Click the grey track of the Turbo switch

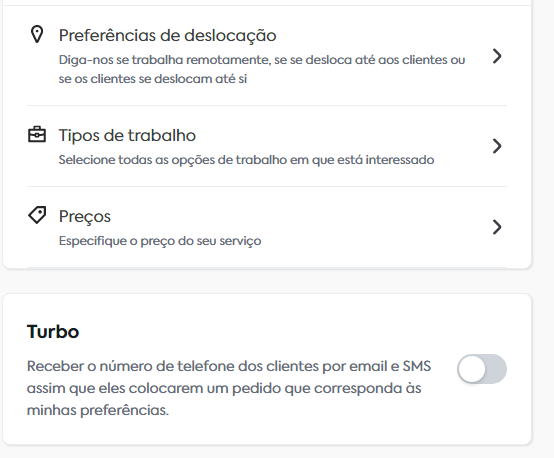(497, 369)
